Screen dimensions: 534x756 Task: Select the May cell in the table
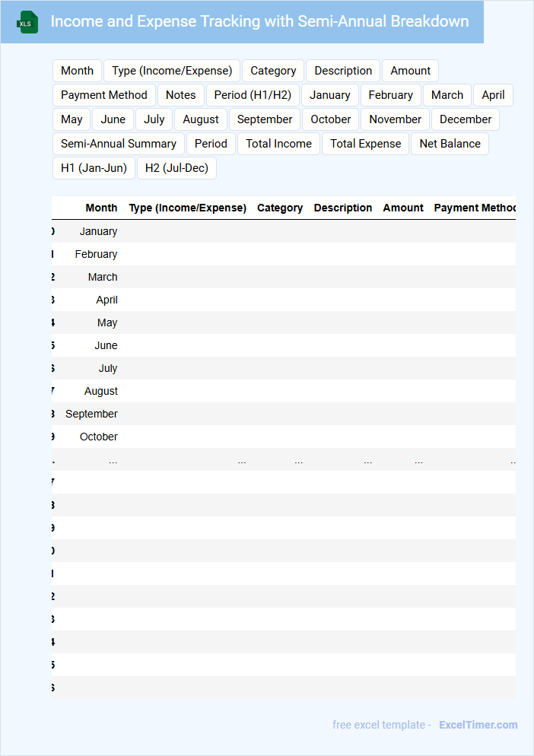coord(107,322)
